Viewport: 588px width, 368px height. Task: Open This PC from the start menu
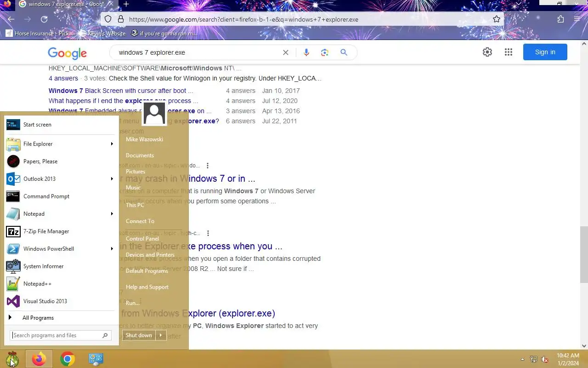coord(135,205)
